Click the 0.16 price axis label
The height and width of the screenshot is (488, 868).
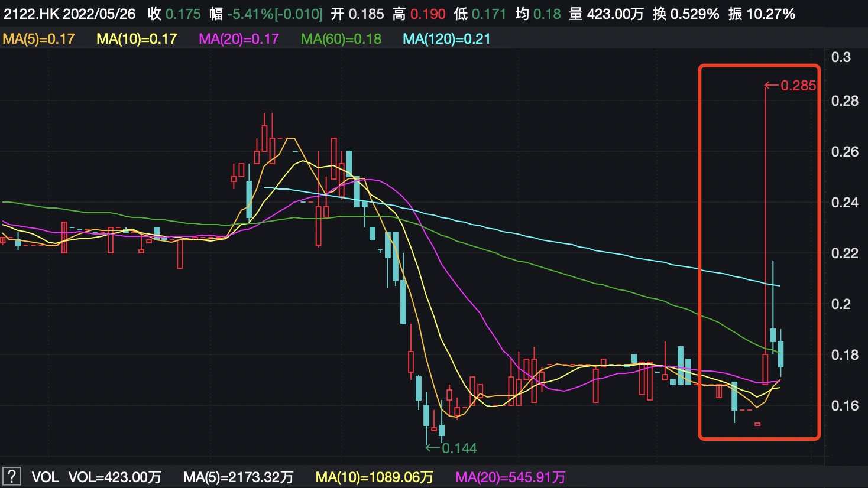(x=844, y=406)
